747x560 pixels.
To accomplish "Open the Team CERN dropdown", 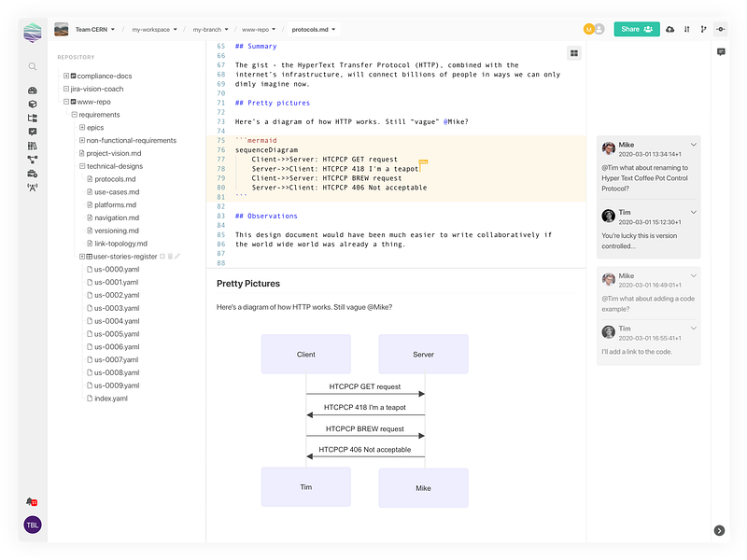I will point(95,30).
